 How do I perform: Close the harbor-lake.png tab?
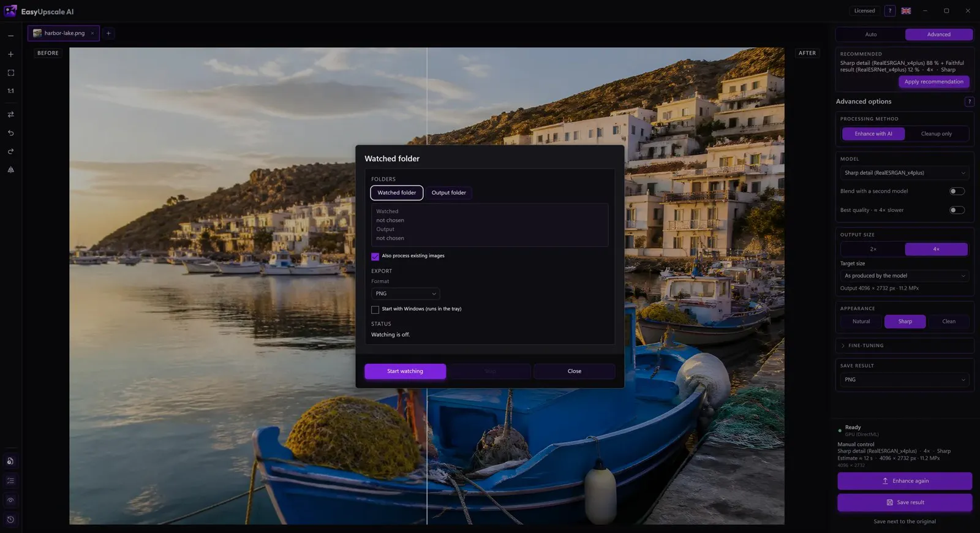tap(92, 33)
